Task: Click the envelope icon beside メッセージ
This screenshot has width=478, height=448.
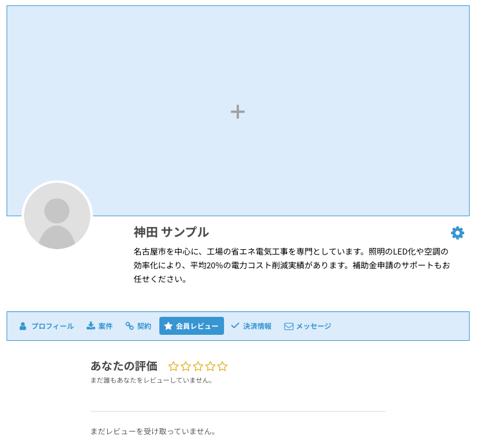Action: click(289, 326)
